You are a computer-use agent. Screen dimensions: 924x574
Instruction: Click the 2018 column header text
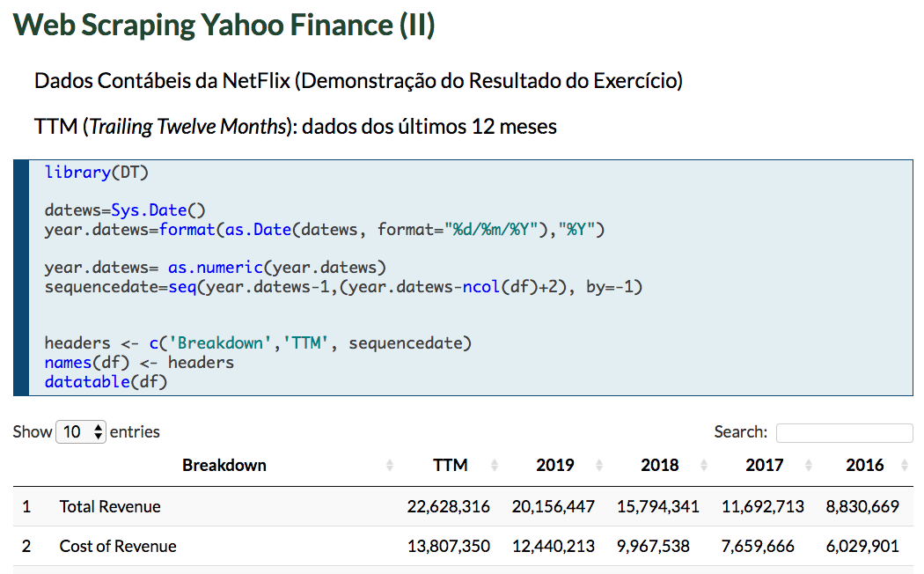[660, 466]
